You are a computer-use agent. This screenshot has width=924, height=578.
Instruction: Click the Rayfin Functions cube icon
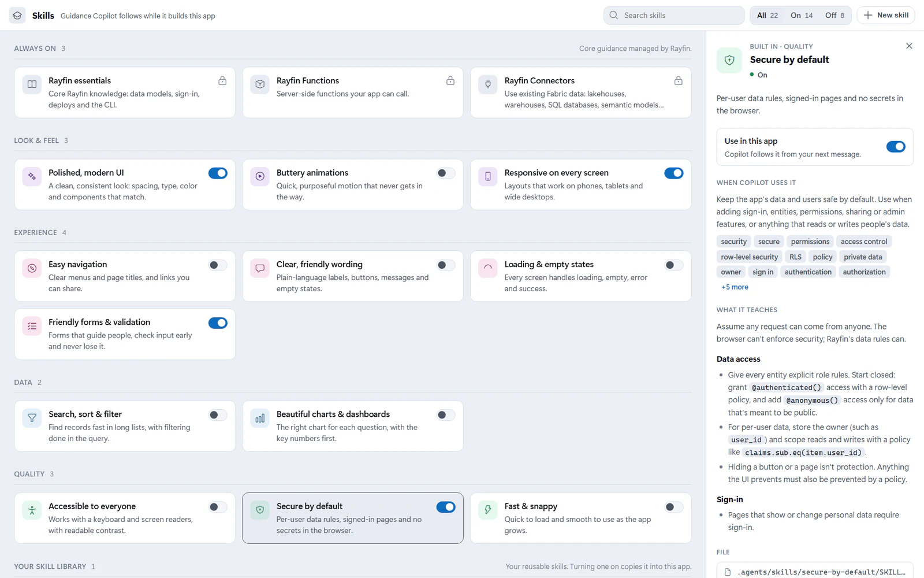tap(260, 84)
